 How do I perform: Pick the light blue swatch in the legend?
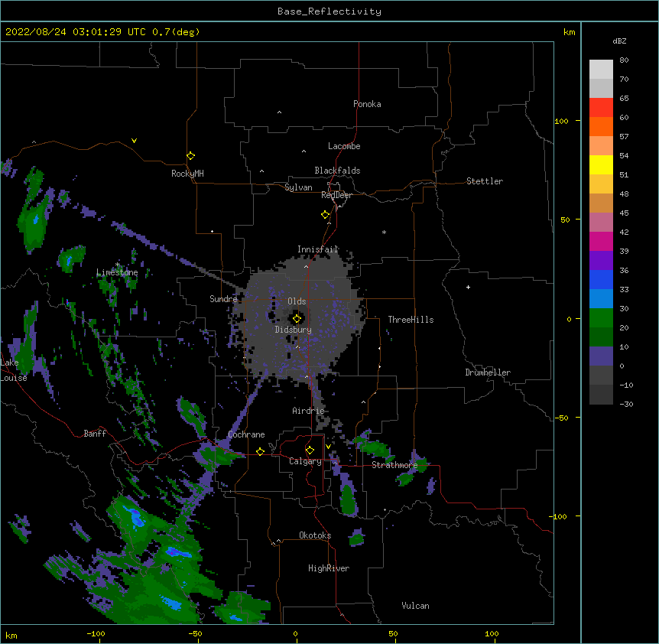point(601,298)
